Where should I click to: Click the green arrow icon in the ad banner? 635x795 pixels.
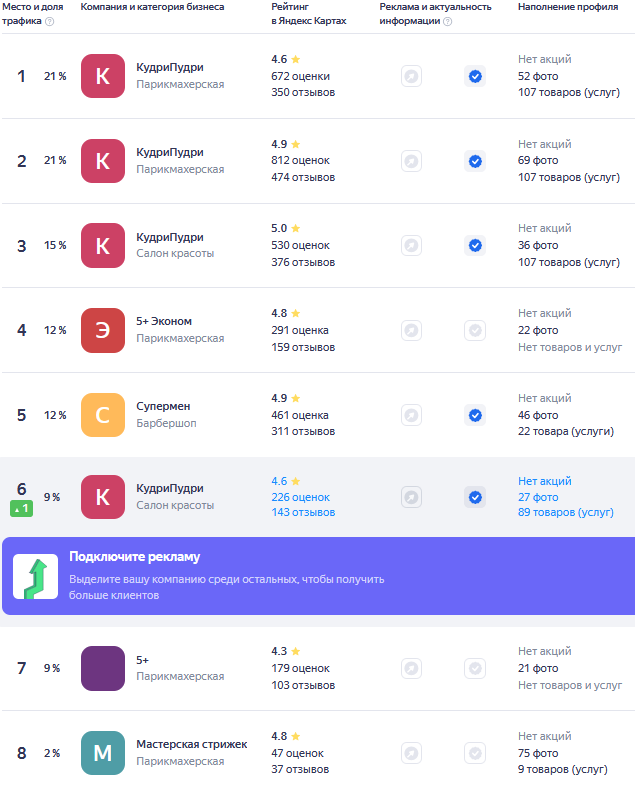point(36,576)
